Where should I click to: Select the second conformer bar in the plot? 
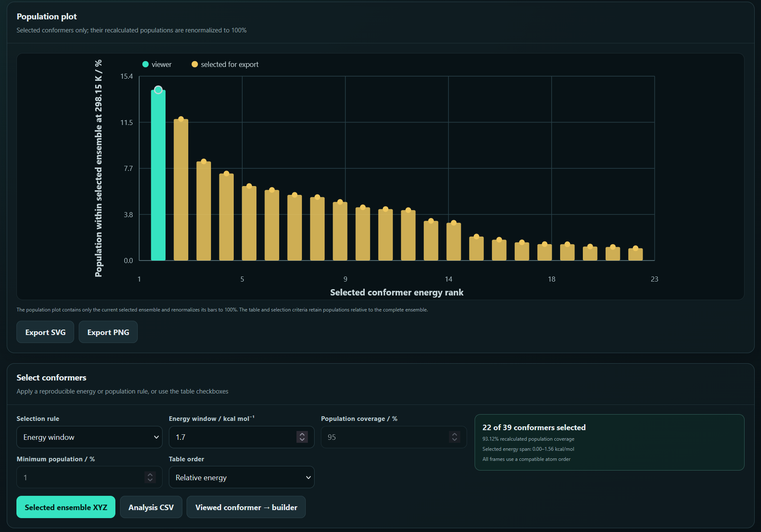click(x=181, y=190)
